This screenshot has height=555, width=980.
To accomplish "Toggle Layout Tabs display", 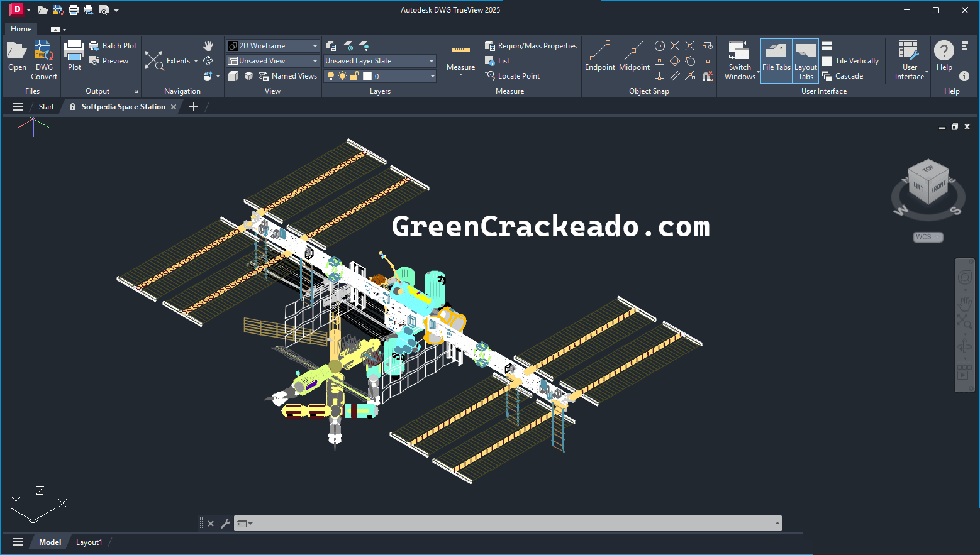I will (x=806, y=60).
